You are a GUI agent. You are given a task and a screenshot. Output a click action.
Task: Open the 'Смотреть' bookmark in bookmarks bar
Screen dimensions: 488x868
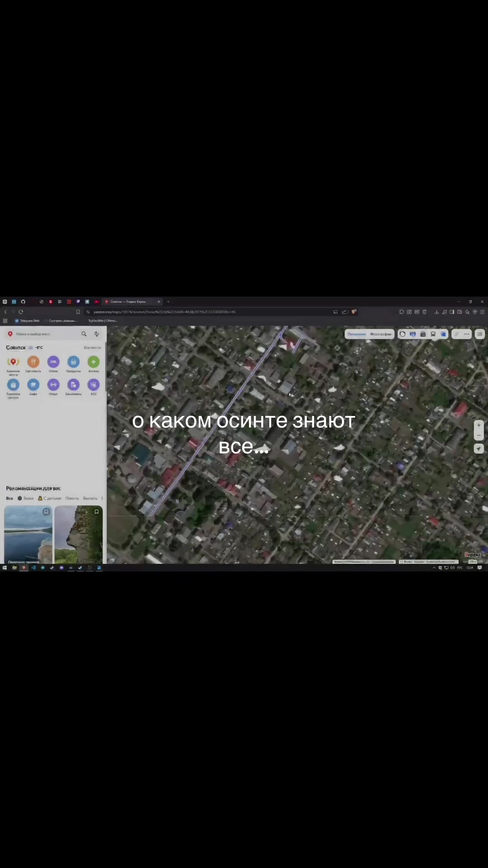coord(63,321)
